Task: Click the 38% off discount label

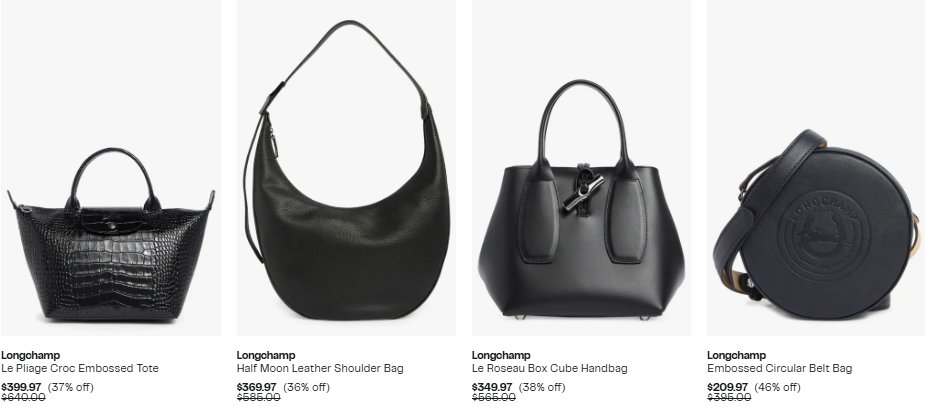Action: pos(542,387)
